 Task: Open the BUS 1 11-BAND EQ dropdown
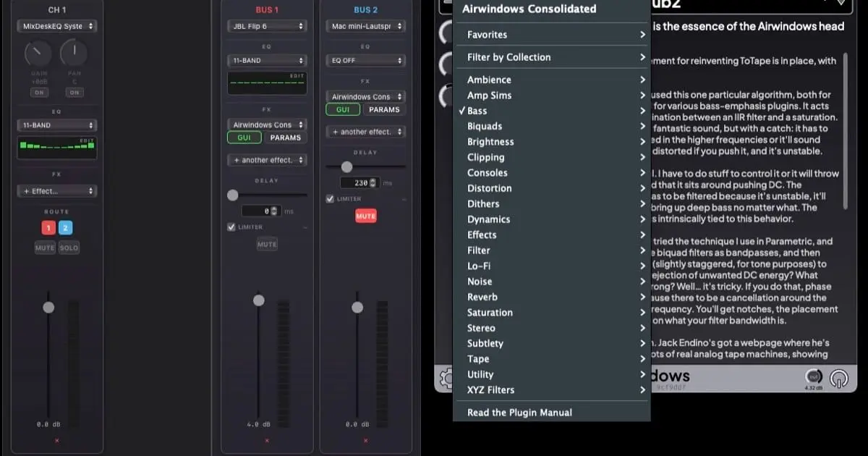click(x=267, y=60)
